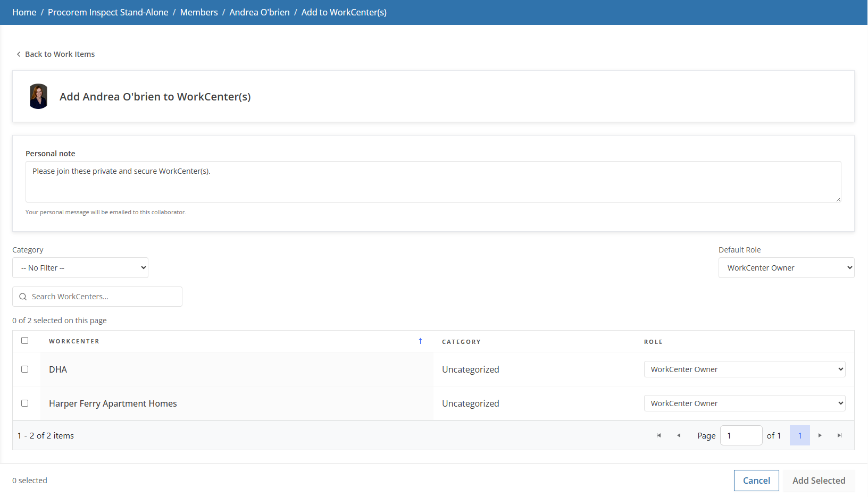Viewport: 868px width, 497px height.
Task: Open the Category filter dropdown
Action: tap(80, 268)
